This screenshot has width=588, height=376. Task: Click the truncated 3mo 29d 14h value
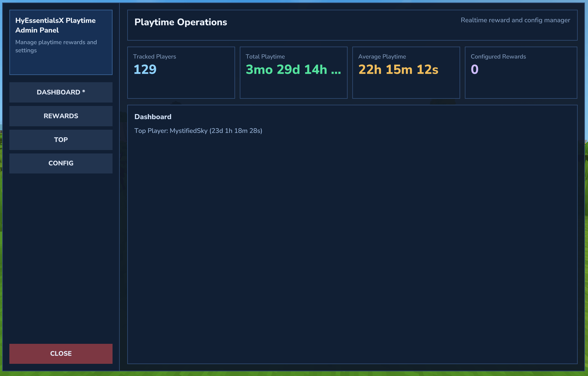point(293,69)
